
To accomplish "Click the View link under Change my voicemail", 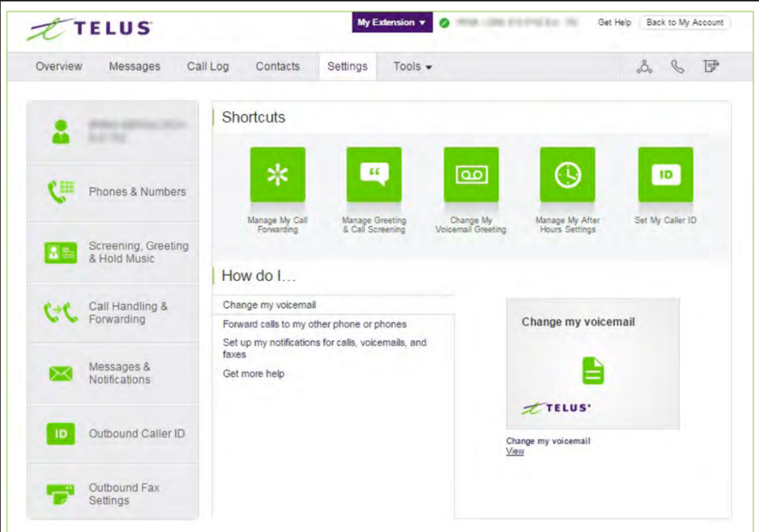I will tap(514, 451).
